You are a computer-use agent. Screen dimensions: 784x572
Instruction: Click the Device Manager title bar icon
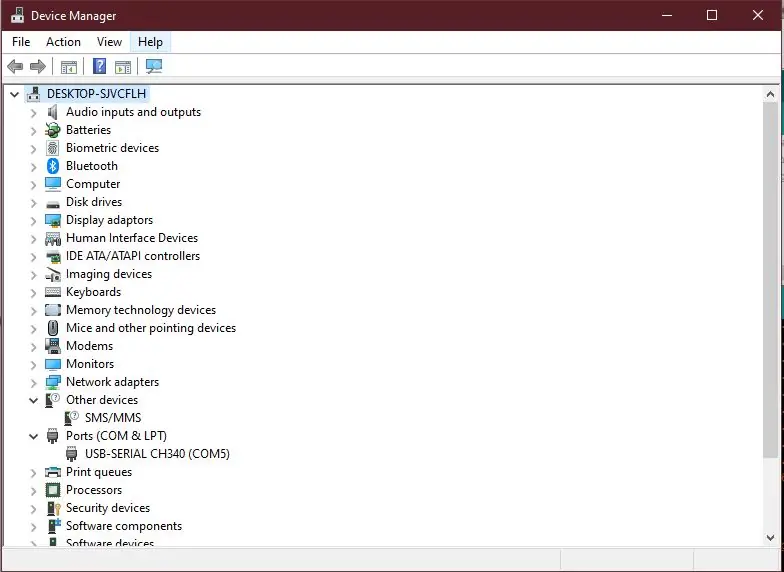pos(18,15)
